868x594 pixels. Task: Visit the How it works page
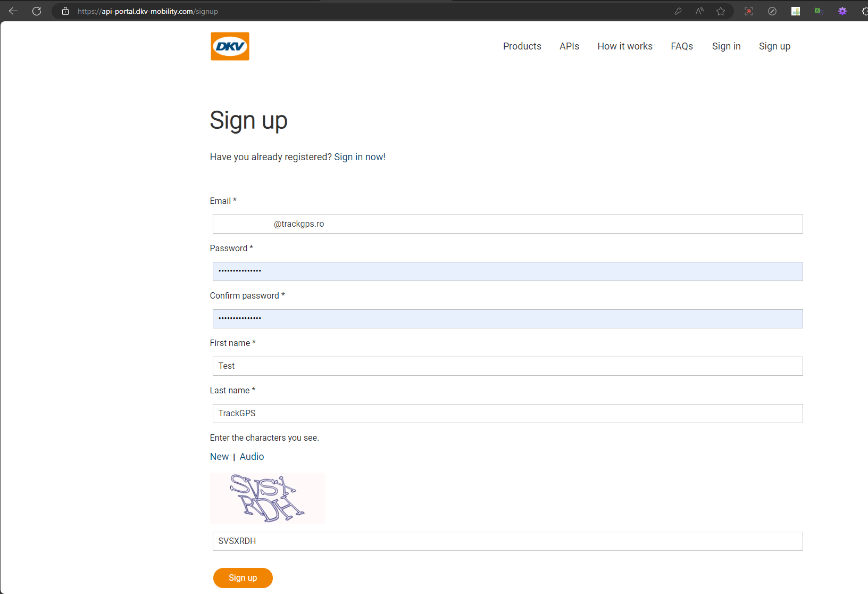[625, 46]
